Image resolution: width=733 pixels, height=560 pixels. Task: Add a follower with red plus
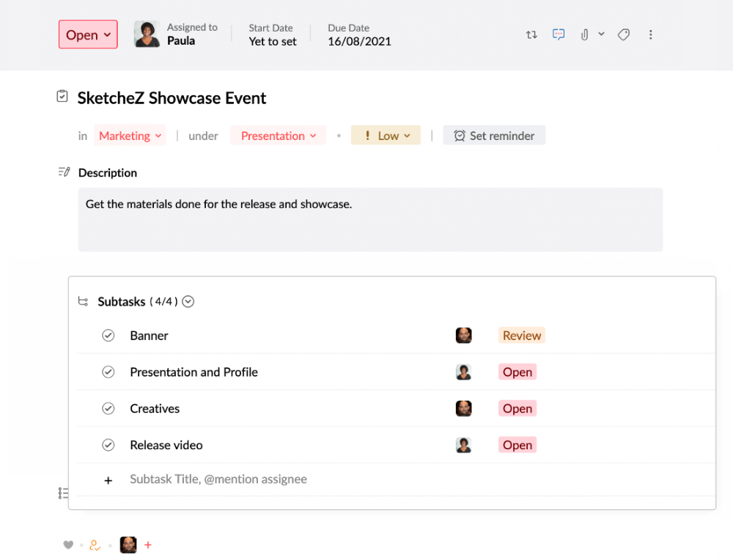[148, 545]
